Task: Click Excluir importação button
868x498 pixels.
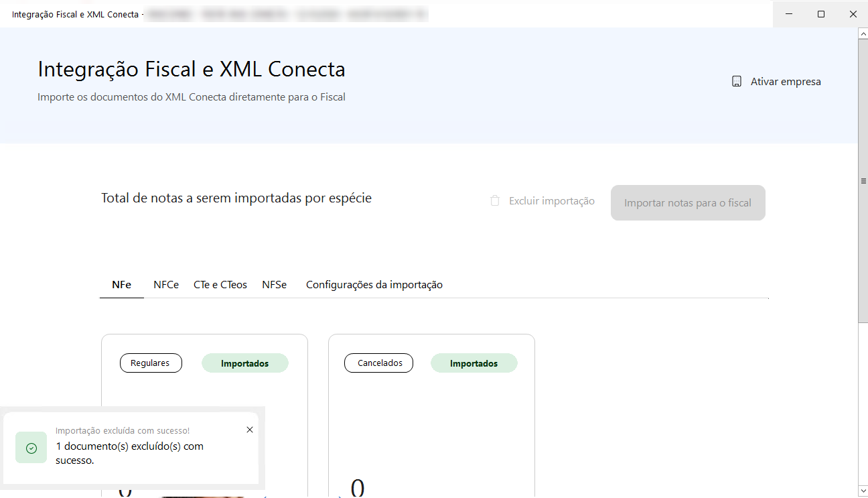Action: (542, 201)
